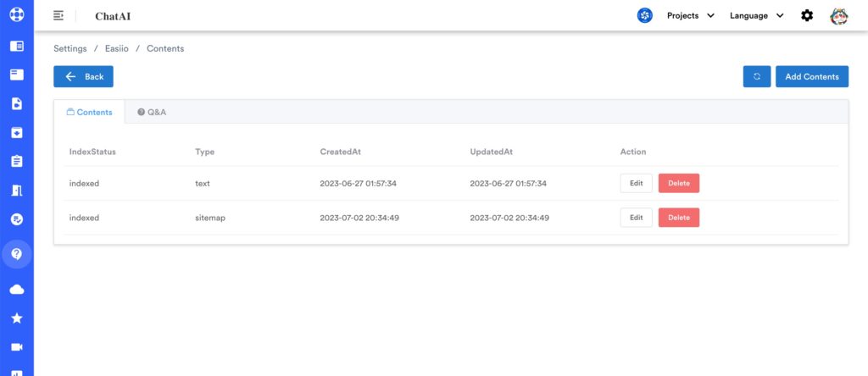This screenshot has width=868, height=376.
Task: Click UpdatedAt value 2023-06-27 01:57:34
Action: point(509,184)
